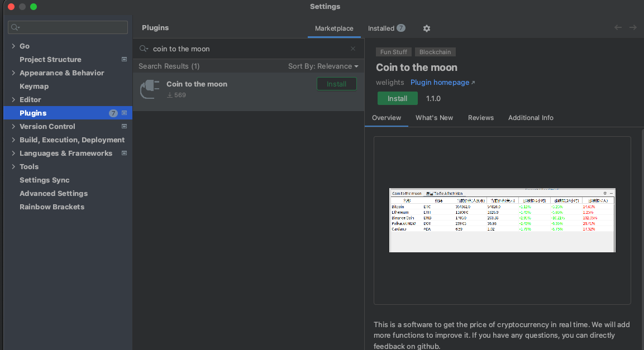The height and width of the screenshot is (350, 644).
Task: Expand Appearance & Behavior section
Action: tap(13, 73)
